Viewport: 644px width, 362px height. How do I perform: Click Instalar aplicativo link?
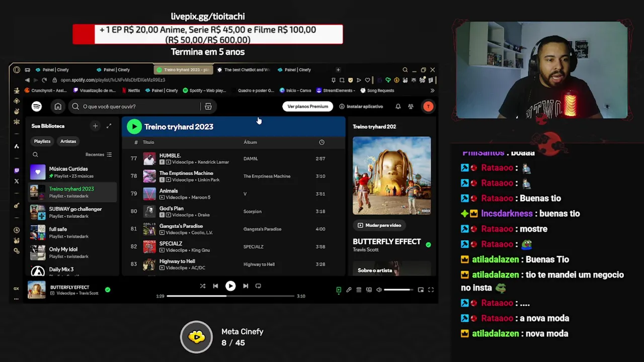click(361, 107)
